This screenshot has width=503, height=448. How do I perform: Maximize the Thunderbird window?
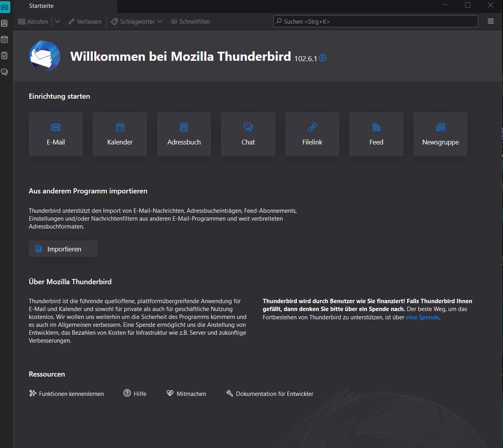click(468, 5)
